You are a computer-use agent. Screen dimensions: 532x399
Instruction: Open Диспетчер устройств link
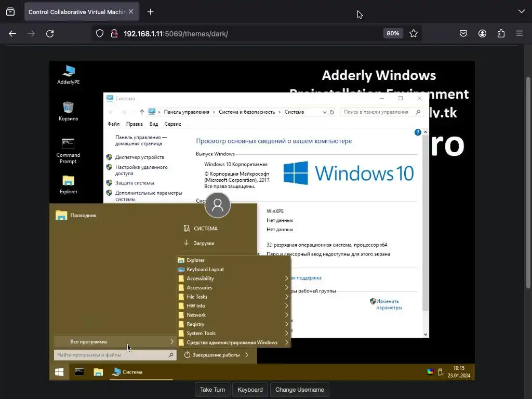coord(139,157)
